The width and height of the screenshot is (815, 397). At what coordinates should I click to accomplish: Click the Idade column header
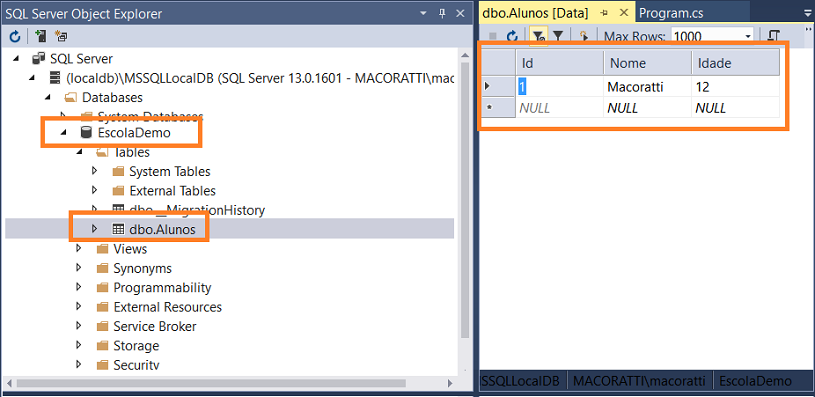click(x=735, y=63)
